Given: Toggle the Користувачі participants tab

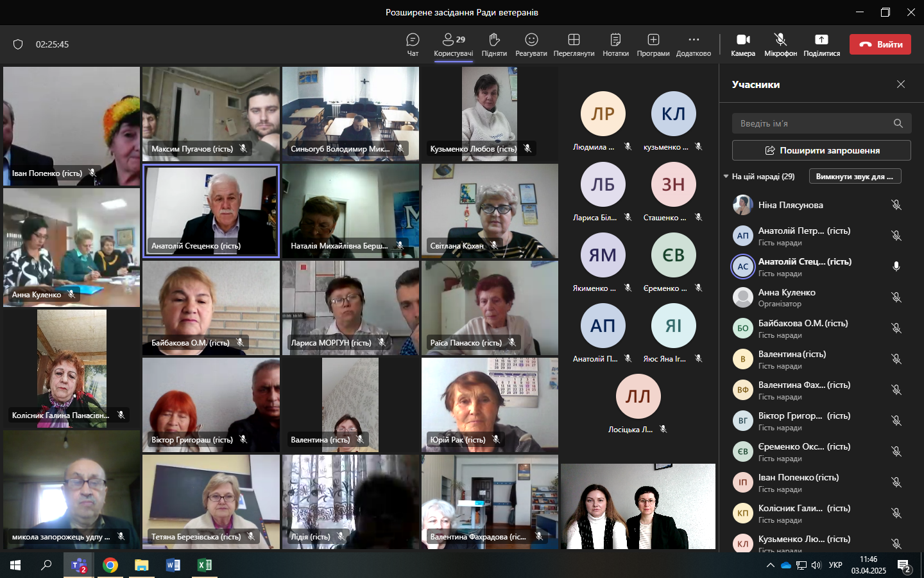Looking at the screenshot, I should pos(454,44).
